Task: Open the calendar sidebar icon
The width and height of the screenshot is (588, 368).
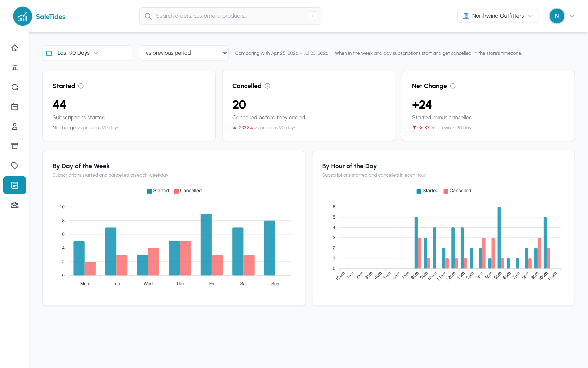Action: coord(15,107)
